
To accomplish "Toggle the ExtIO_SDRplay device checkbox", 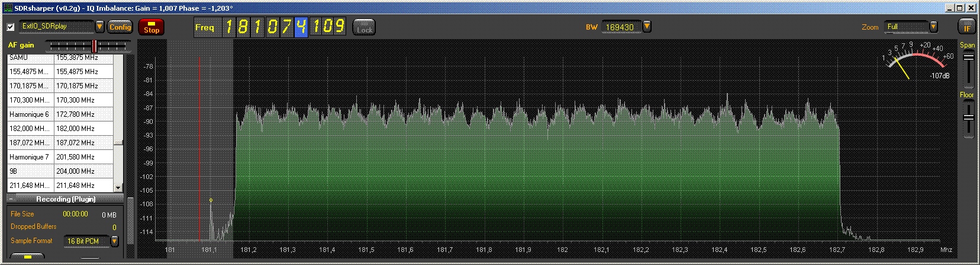I will point(11,27).
